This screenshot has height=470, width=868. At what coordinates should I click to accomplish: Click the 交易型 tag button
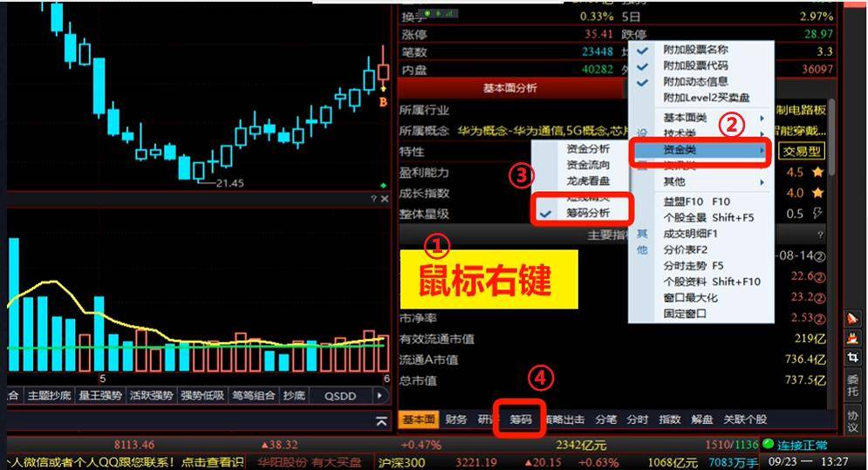[x=802, y=151]
